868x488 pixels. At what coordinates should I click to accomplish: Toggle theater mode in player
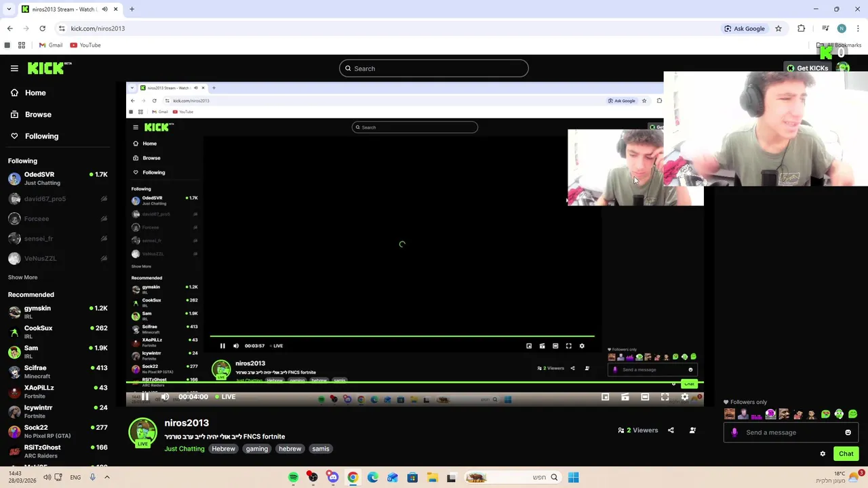645,397
